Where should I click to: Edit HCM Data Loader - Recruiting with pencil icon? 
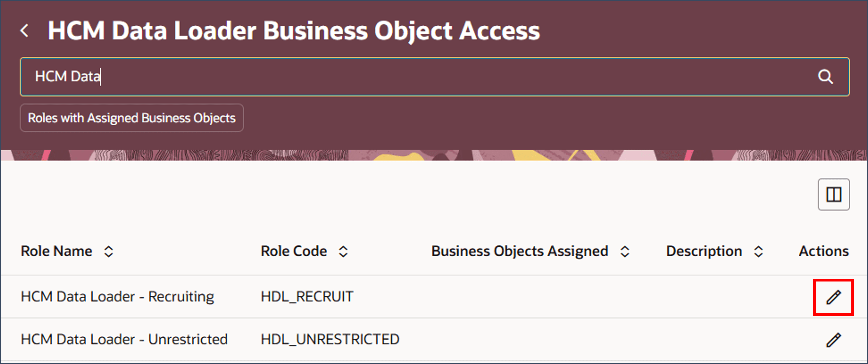coord(833,297)
